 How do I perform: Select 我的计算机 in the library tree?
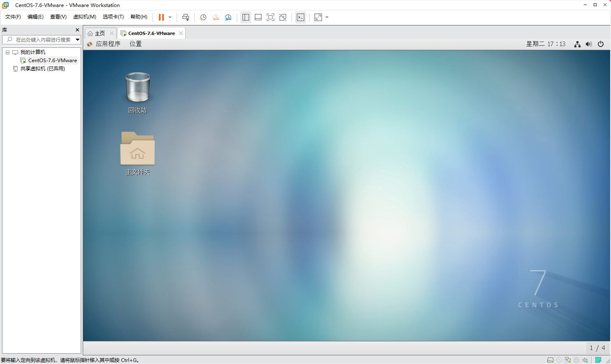coord(33,52)
